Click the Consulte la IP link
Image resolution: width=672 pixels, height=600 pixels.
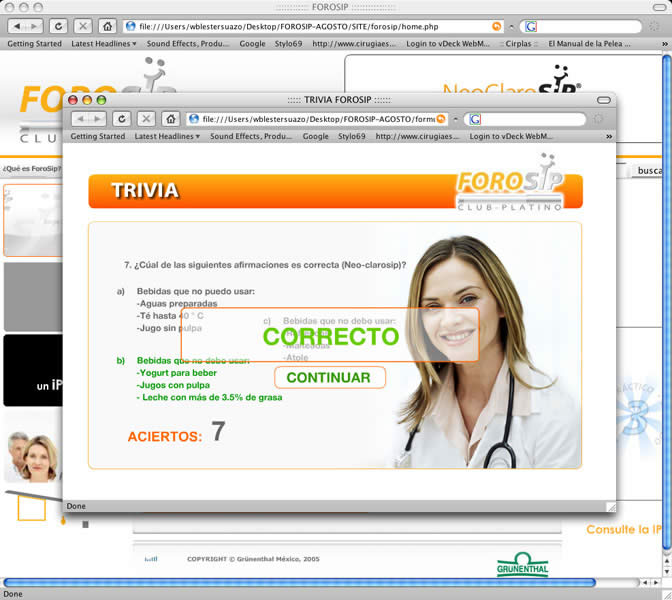click(x=624, y=530)
